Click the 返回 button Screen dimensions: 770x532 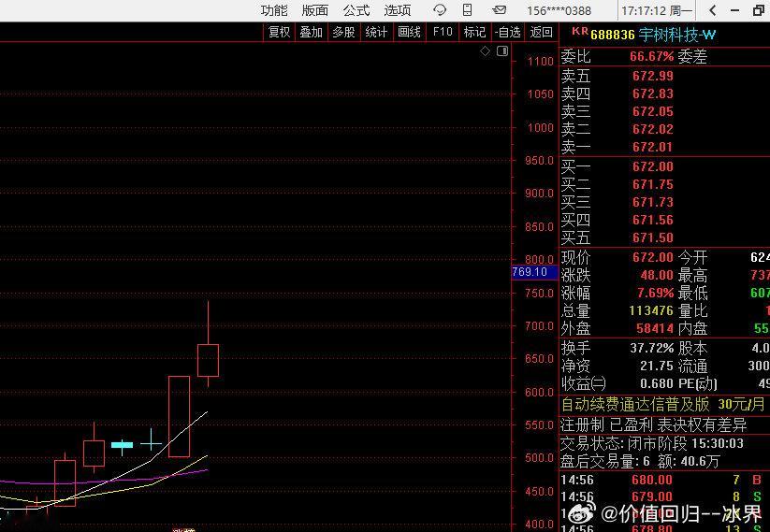541,33
